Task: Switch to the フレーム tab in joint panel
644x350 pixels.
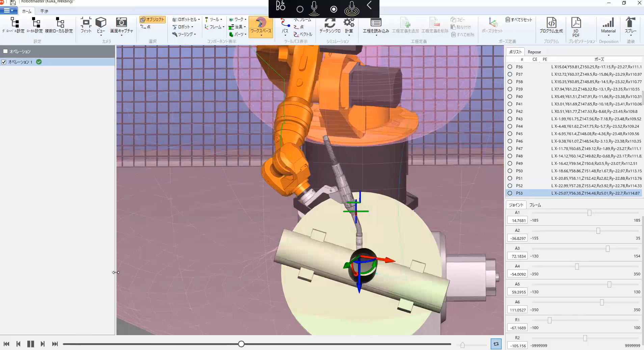Action: 535,205
